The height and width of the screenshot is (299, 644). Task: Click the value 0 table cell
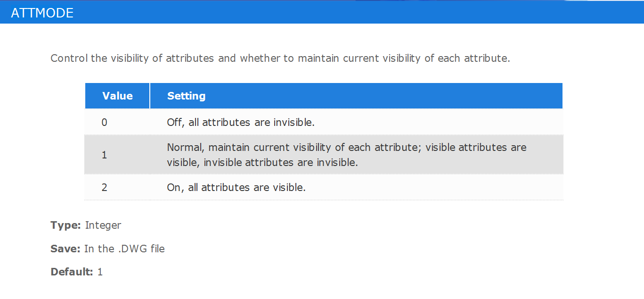[104, 122]
